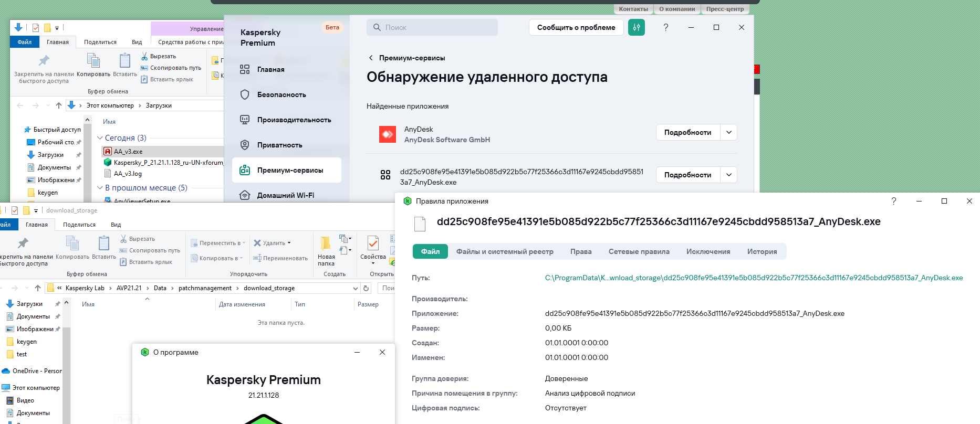Click the Сообщить о проблеме button
The height and width of the screenshot is (424, 980).
[576, 27]
